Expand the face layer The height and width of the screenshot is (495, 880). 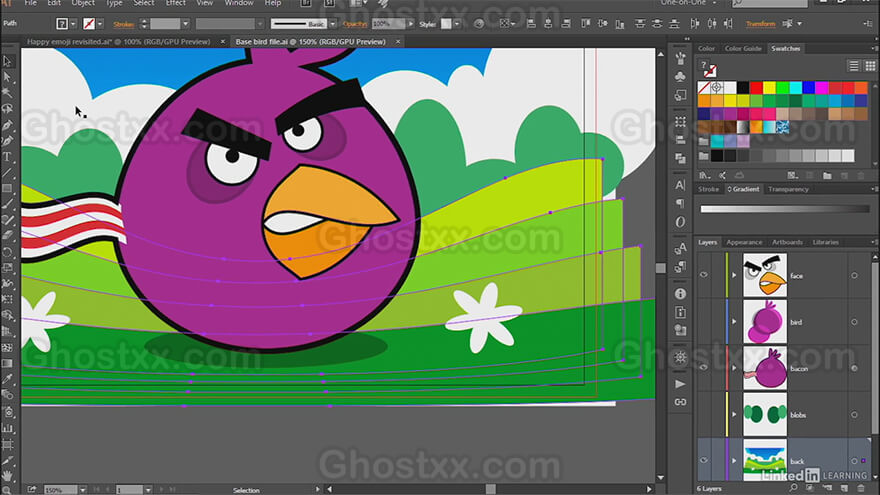tap(734, 275)
